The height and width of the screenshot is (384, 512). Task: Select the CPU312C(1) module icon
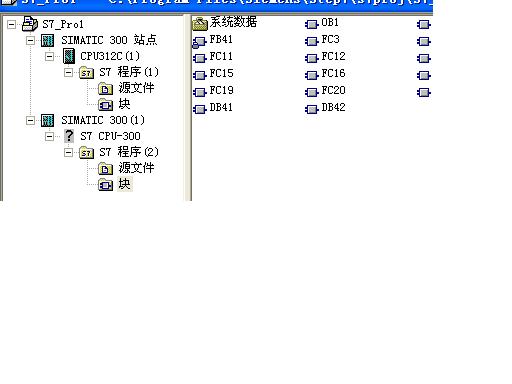pos(69,56)
